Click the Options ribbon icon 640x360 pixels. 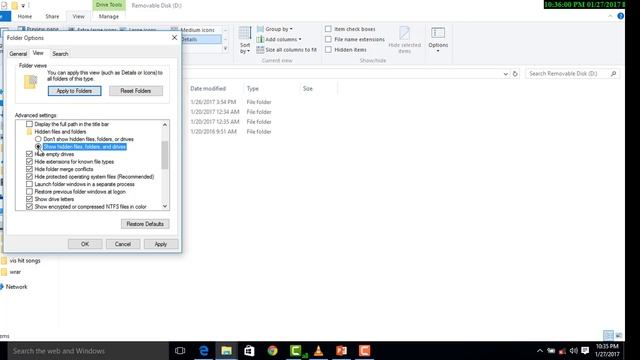tap(438, 33)
